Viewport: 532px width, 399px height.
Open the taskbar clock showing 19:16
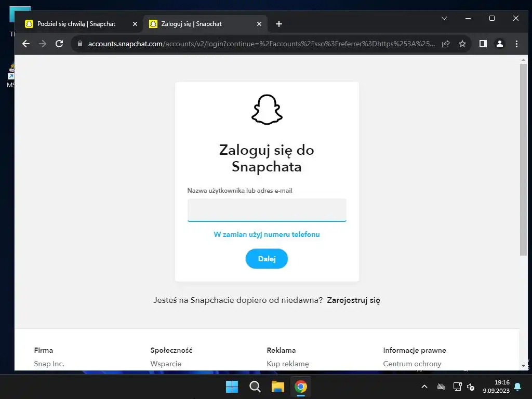(x=496, y=387)
